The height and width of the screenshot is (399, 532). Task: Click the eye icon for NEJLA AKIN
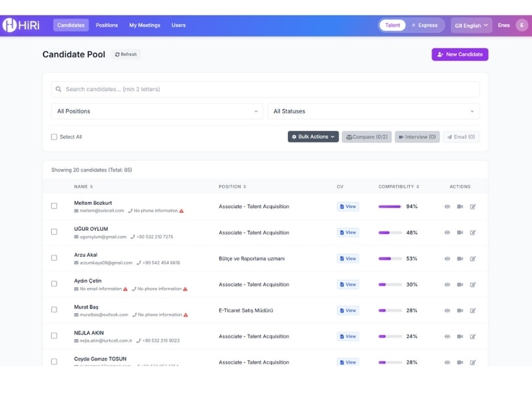[448, 336]
